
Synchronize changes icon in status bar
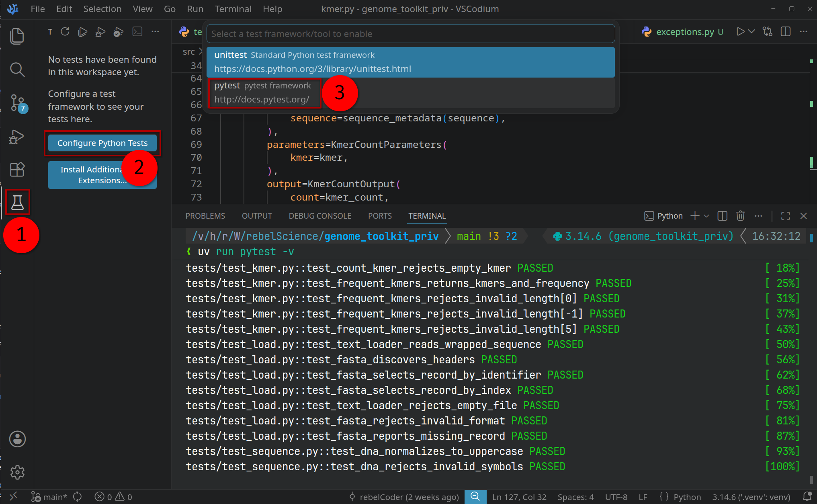pyautogui.click(x=78, y=497)
